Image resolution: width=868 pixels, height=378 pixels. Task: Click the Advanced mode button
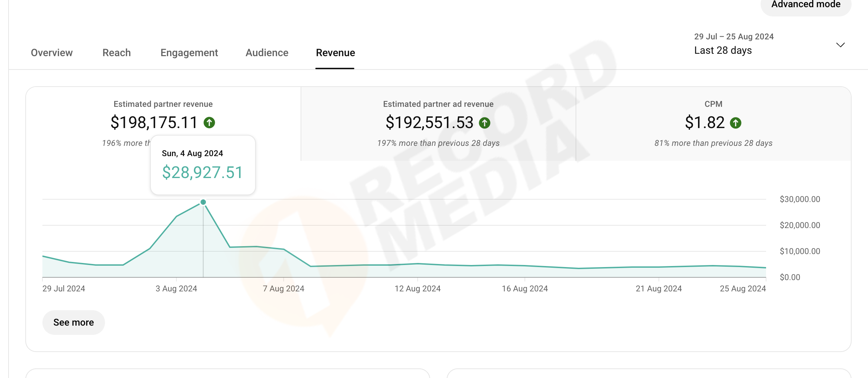point(805,5)
